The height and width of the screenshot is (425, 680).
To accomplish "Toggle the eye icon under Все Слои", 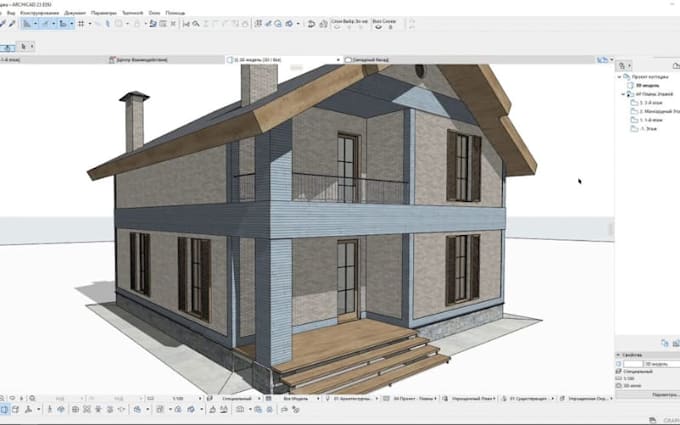I will point(379,27).
